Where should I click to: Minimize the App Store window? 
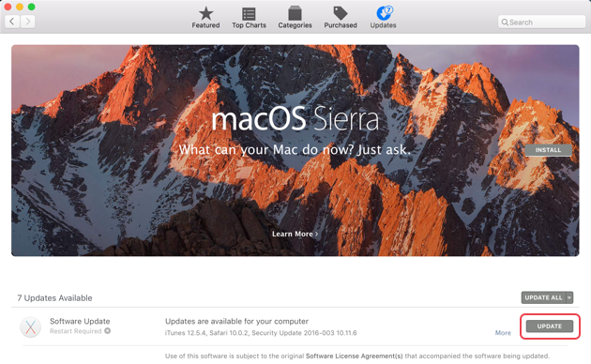20,7
